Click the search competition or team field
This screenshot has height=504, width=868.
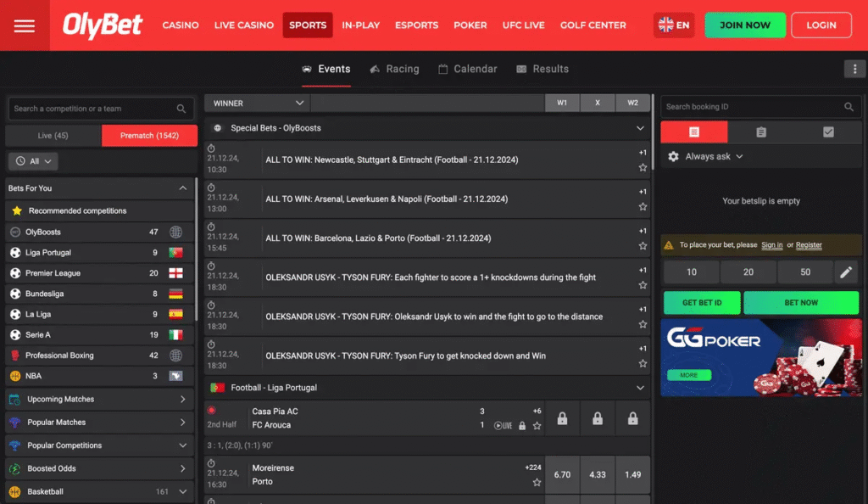click(x=92, y=109)
